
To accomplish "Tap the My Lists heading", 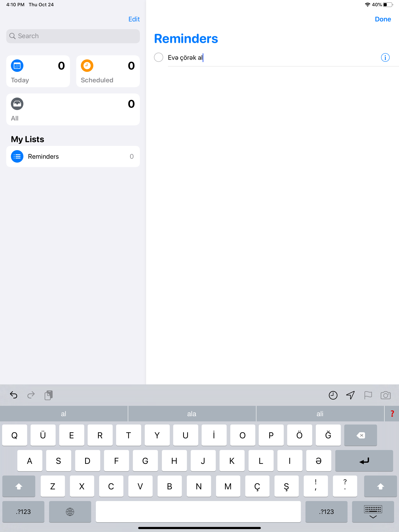I will pyautogui.click(x=27, y=139).
